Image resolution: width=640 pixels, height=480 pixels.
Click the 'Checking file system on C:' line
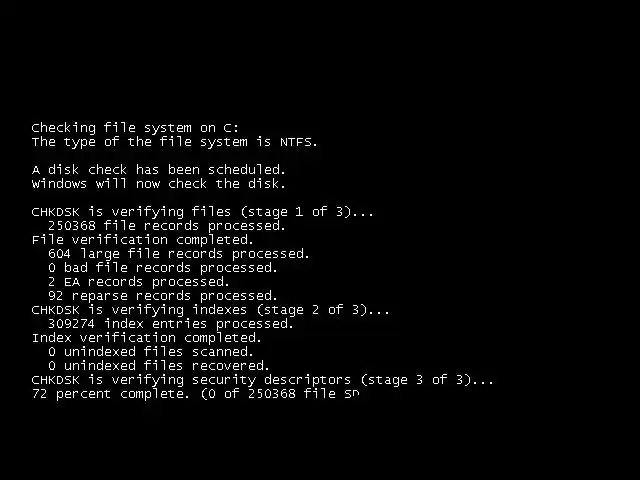point(135,128)
